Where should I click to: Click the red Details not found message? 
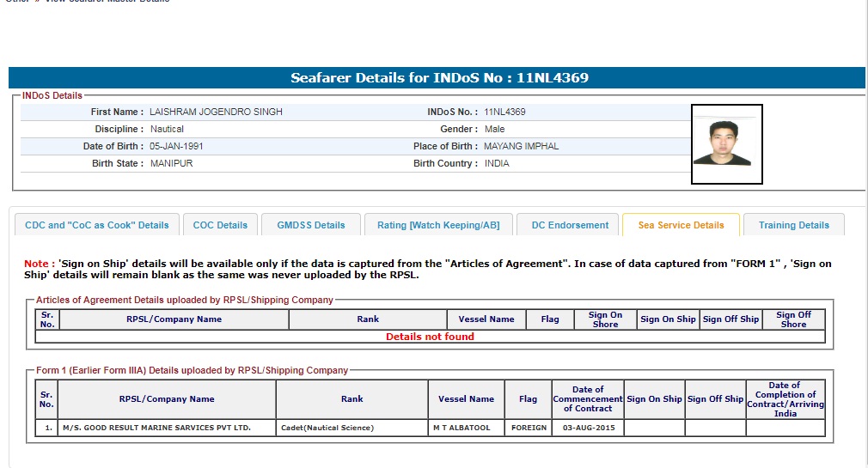(430, 337)
